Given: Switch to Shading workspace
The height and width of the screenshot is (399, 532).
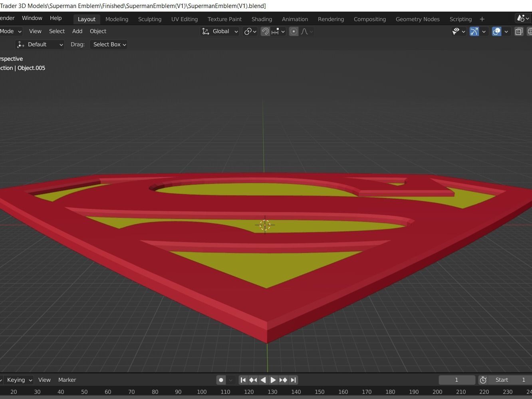Looking at the screenshot, I should click(x=262, y=19).
